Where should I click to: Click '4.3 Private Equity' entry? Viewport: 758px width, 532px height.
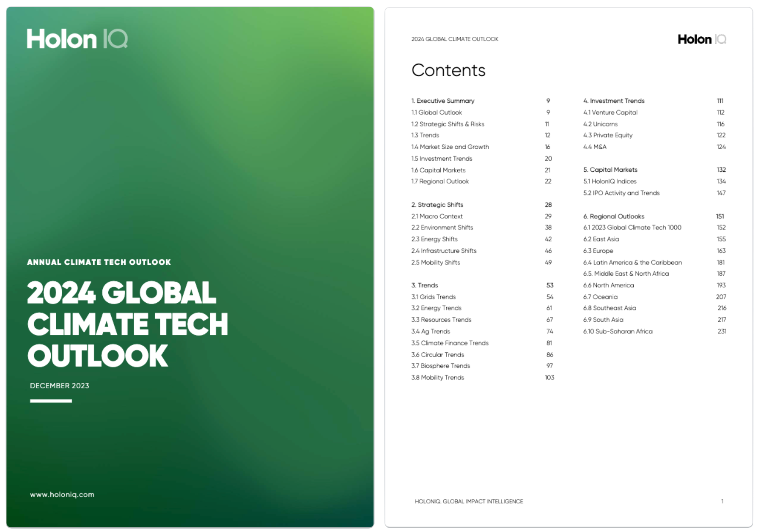608,135
